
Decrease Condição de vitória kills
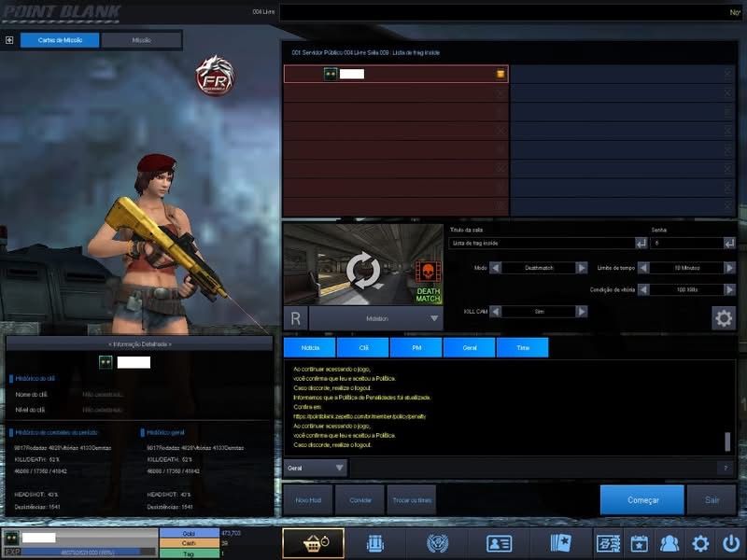coord(643,289)
